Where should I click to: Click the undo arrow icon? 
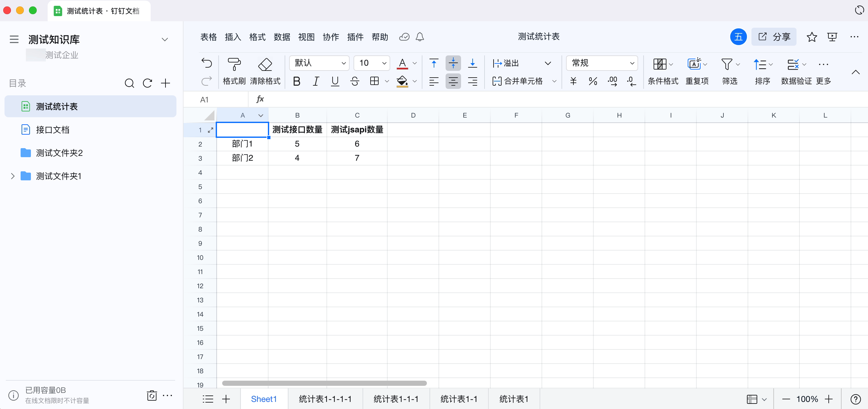207,63
